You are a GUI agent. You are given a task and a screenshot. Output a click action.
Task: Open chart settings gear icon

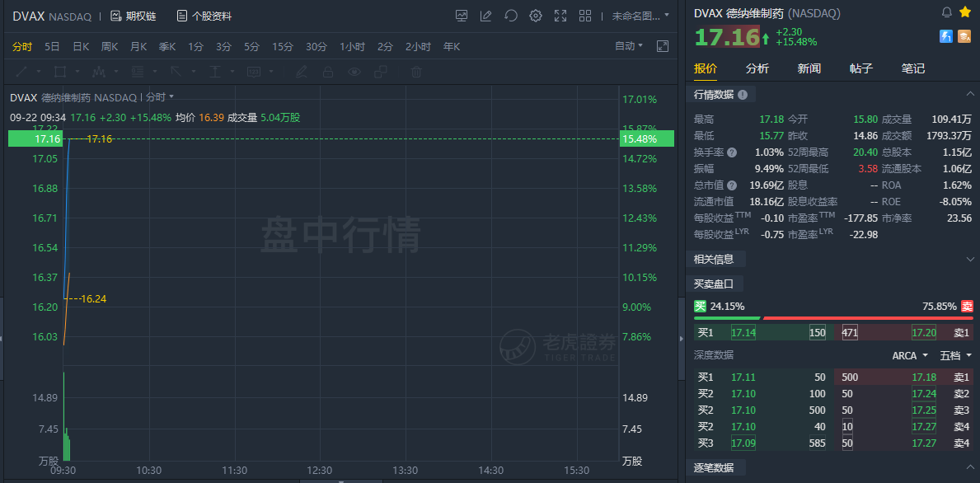536,16
